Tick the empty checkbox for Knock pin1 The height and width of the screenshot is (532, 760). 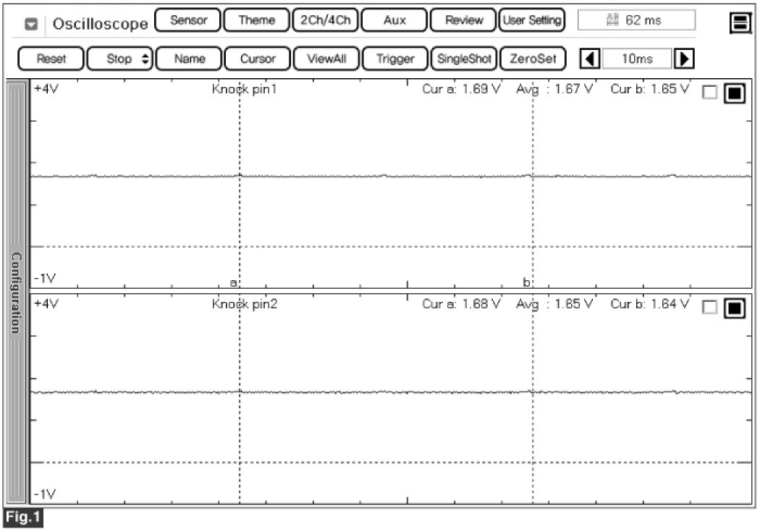click(710, 93)
